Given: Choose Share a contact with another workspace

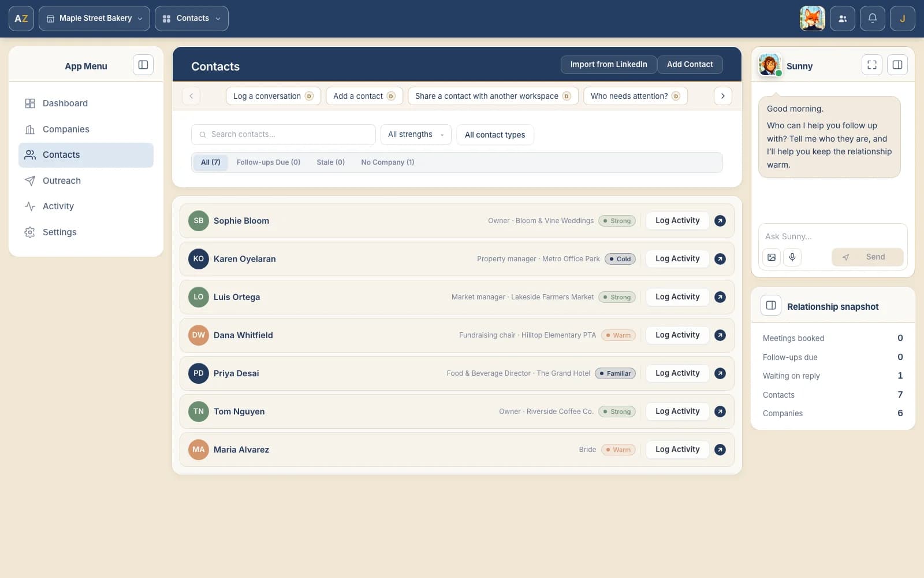Looking at the screenshot, I should coord(493,96).
